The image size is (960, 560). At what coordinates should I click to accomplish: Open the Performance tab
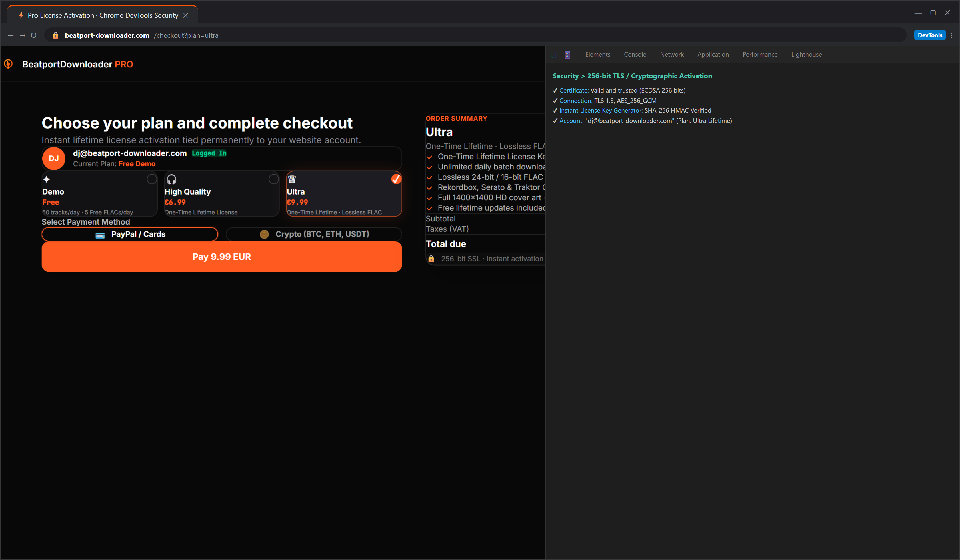point(760,55)
